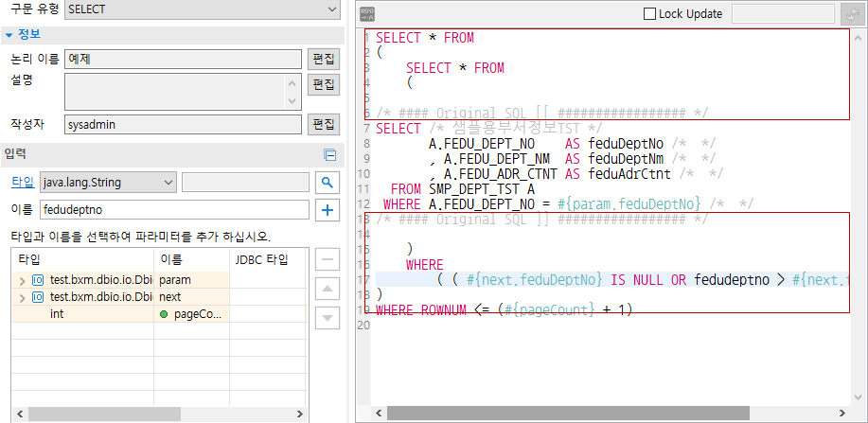868x423 pixels.
Task: Collapse the 입력 section icon
Action: (330, 155)
